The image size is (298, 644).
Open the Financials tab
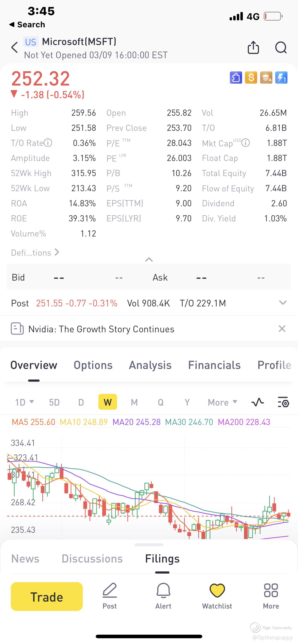tap(214, 365)
